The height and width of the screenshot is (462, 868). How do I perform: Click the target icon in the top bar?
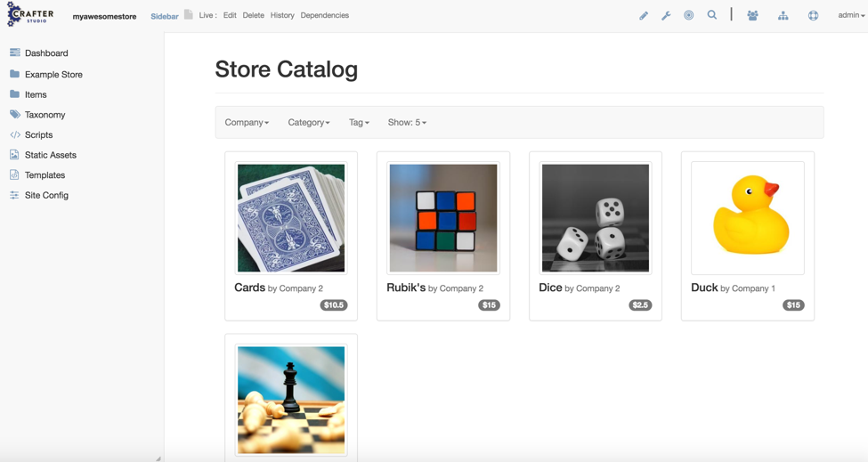pos(689,15)
